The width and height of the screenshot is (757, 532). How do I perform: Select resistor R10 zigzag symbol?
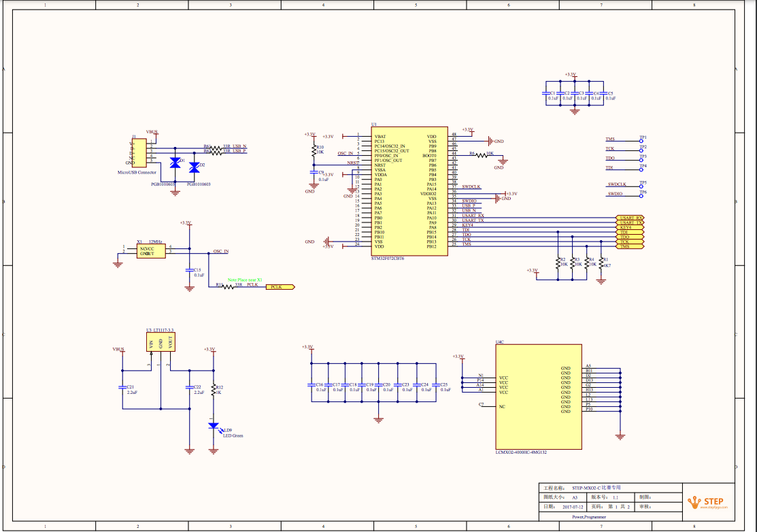314,150
